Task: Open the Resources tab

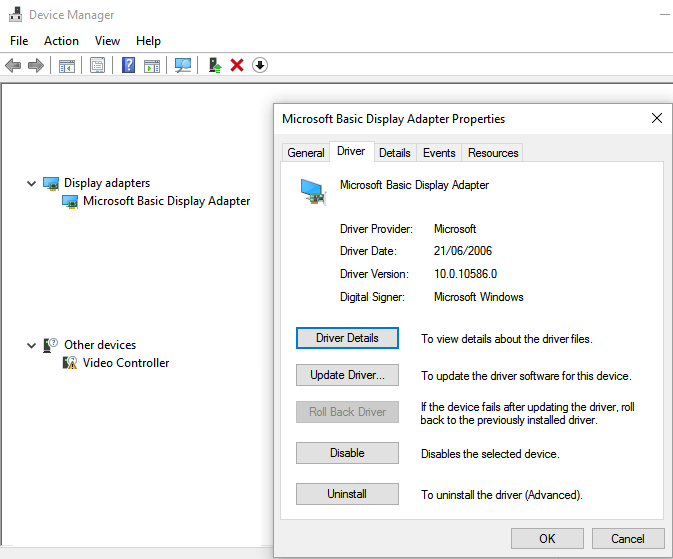Action: (493, 153)
